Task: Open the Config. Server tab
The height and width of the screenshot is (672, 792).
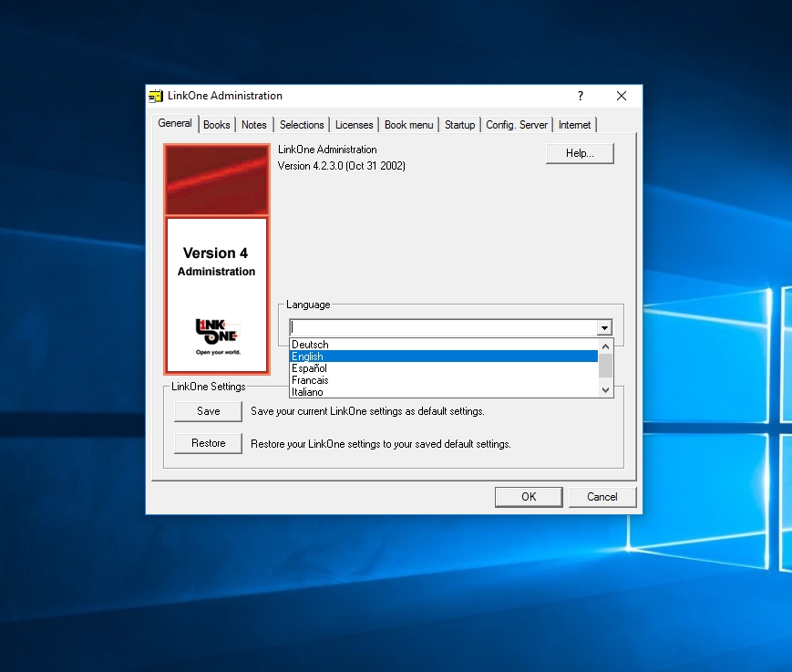Action: click(x=517, y=125)
